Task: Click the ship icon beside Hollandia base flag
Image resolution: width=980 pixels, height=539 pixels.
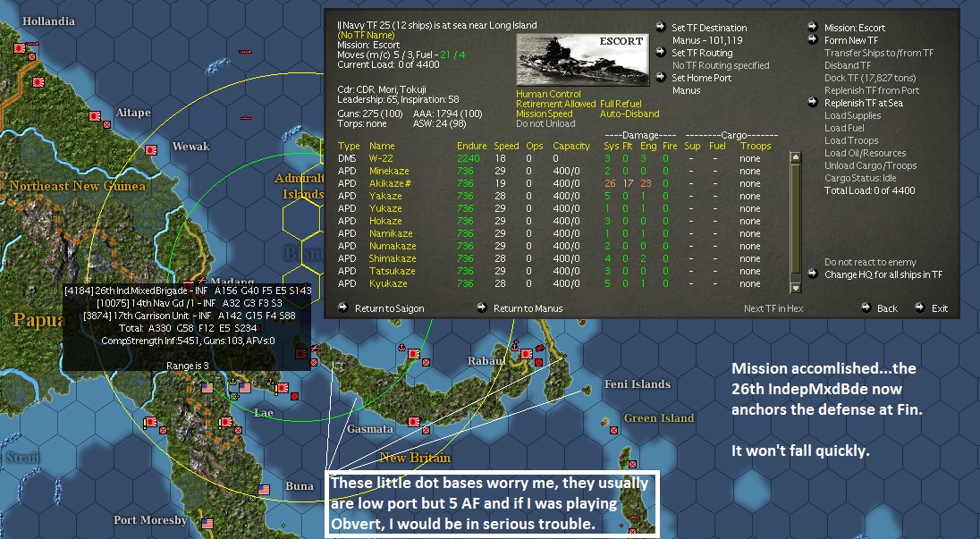Action: click(32, 43)
